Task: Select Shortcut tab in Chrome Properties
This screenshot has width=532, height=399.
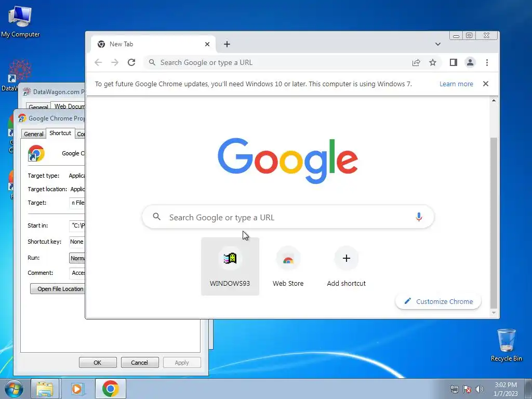Action: point(60,133)
